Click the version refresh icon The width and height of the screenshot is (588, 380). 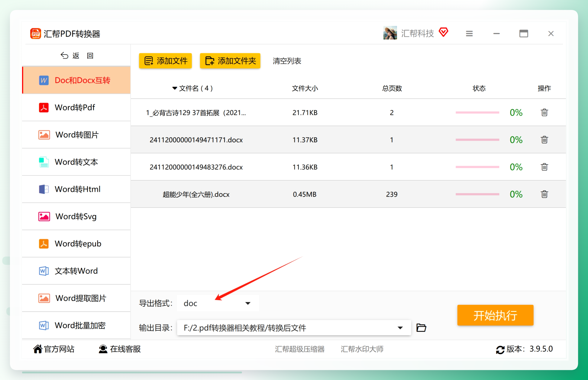(500, 349)
